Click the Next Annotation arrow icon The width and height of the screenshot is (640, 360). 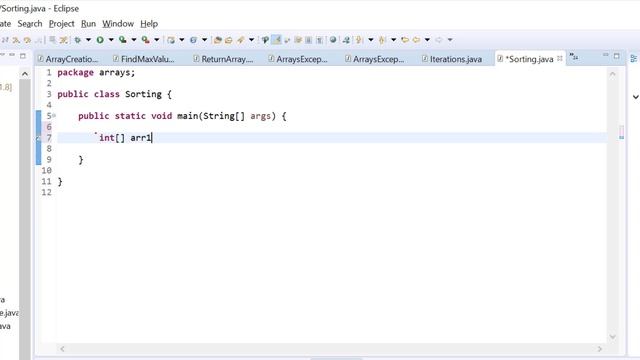click(x=359, y=40)
